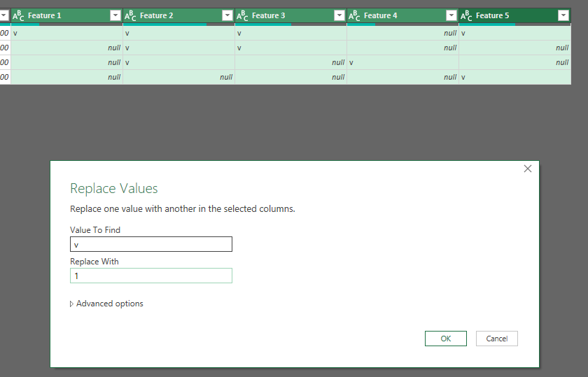
Task: Confirm replacement with OK button
Action: [445, 339]
